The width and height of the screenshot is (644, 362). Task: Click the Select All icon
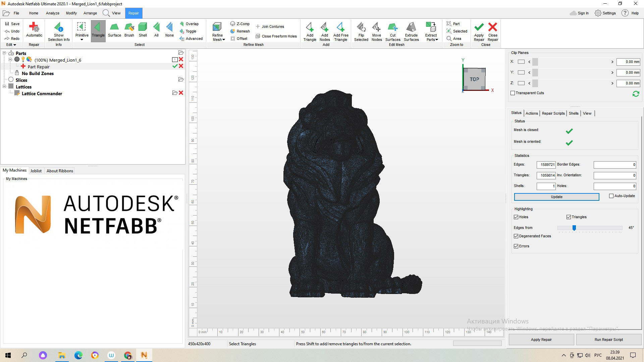point(156,30)
